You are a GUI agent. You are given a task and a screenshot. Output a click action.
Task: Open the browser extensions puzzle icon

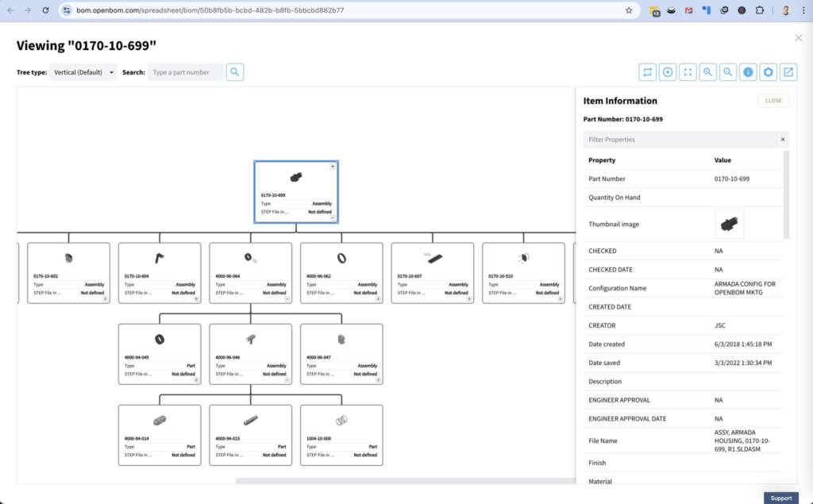(760, 10)
